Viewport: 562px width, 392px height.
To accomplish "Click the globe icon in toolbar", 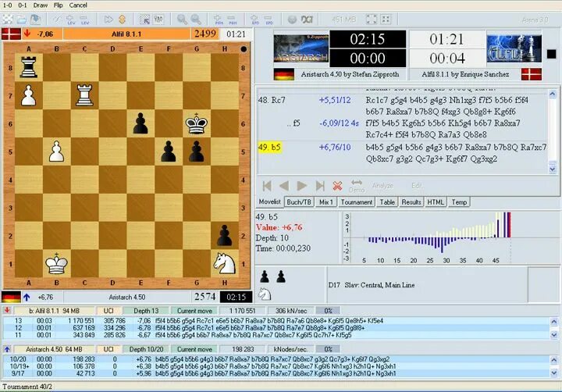I will 292,20.
